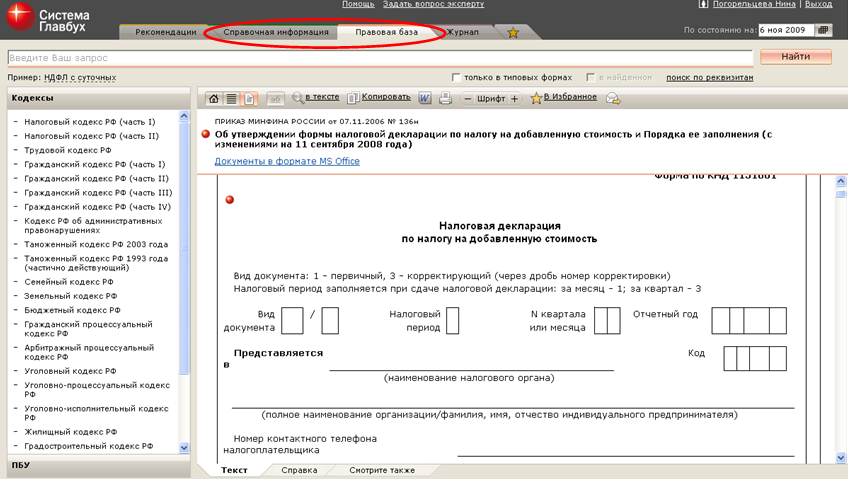The image size is (848, 479).
Task: Open the Журнал tab
Action: pyautogui.click(x=462, y=32)
